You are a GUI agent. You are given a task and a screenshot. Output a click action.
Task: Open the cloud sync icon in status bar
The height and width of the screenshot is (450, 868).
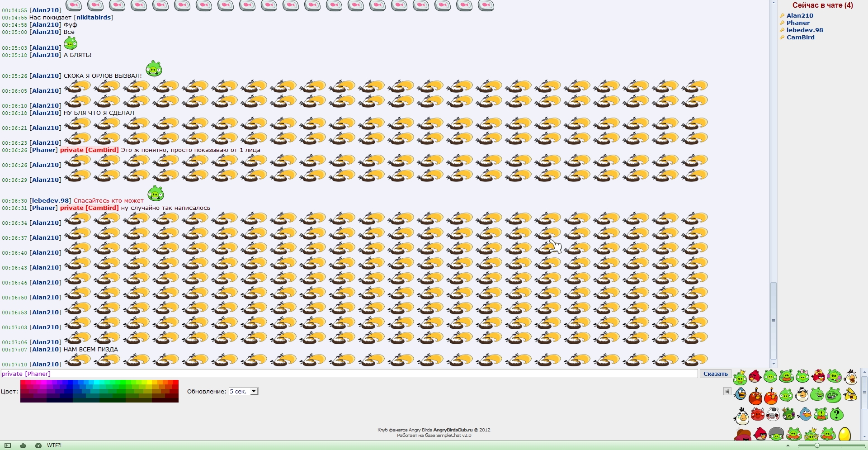point(23,445)
